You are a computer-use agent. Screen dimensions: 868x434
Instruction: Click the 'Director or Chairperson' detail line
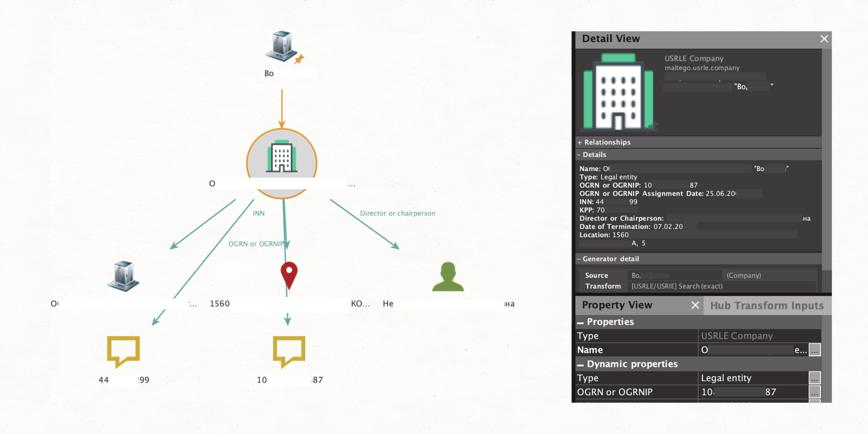click(695, 218)
